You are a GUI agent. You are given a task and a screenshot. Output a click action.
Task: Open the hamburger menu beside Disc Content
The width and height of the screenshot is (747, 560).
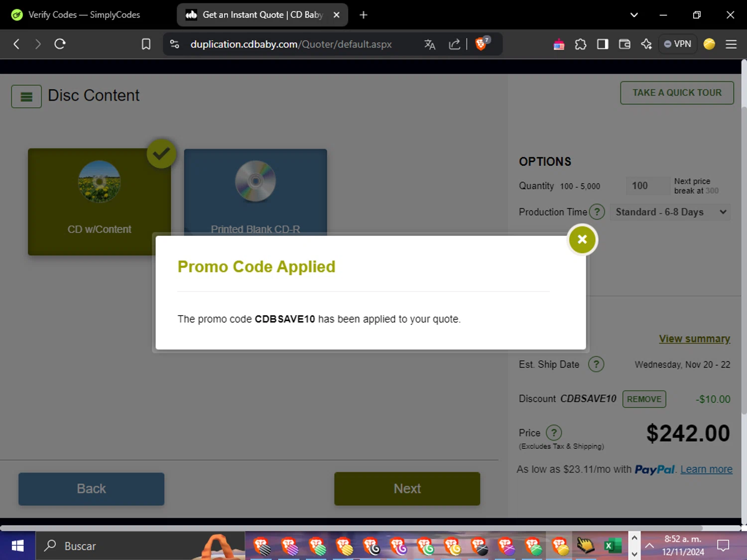26,97
